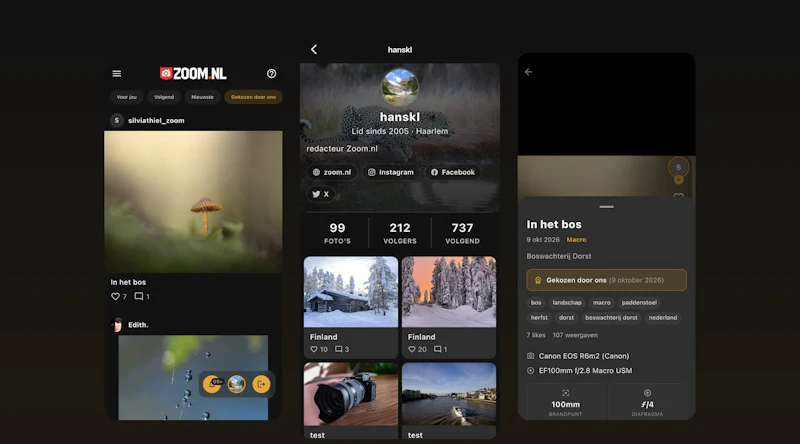Select the 'macro' tag chip

pos(602,303)
